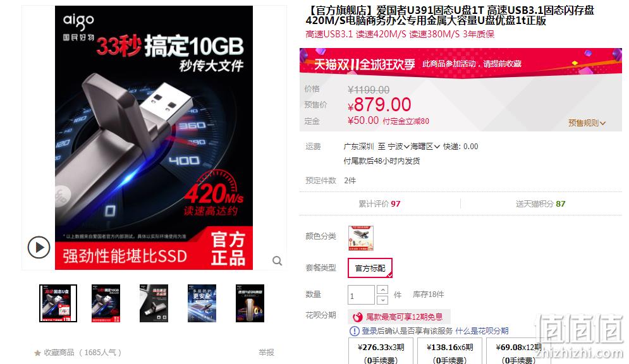Screen dimensions: 629x364
Task: Click the 什么是花呗分期 link
Action: pyautogui.click(x=482, y=331)
